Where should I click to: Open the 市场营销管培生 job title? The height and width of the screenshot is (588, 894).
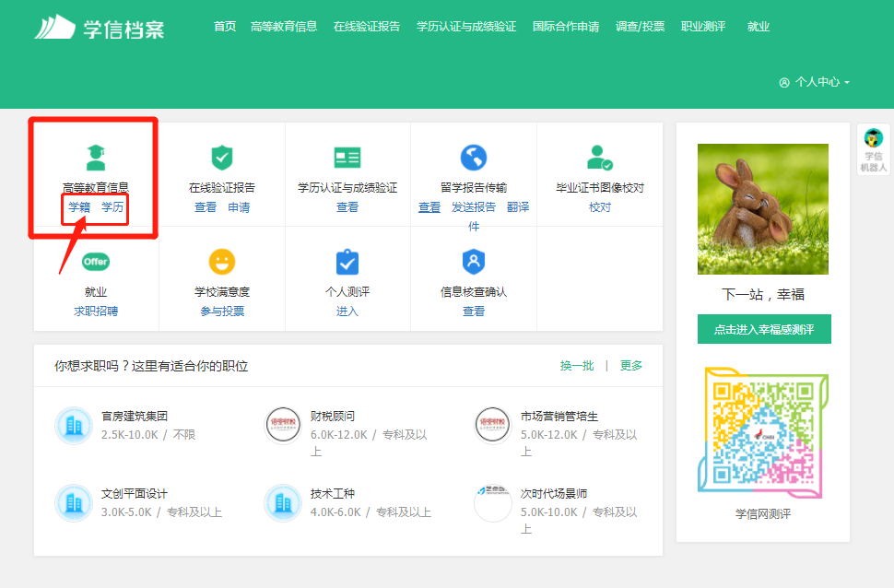tap(559, 417)
